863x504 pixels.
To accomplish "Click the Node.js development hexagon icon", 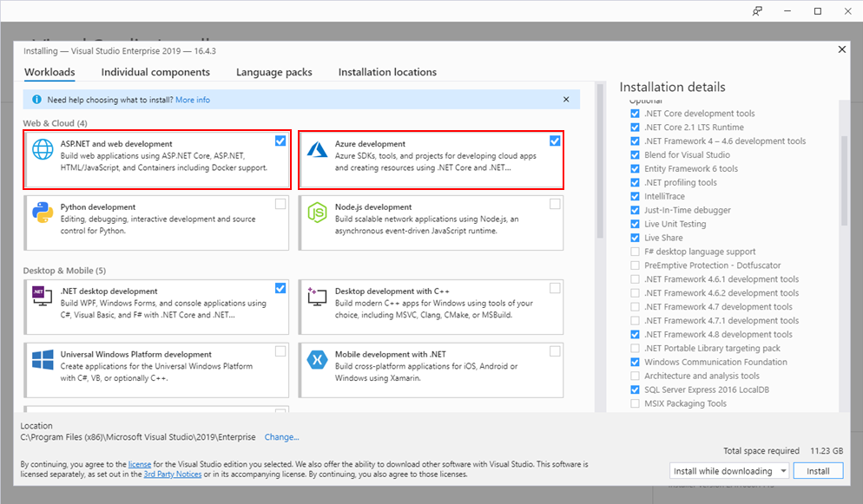I will coord(318,213).
